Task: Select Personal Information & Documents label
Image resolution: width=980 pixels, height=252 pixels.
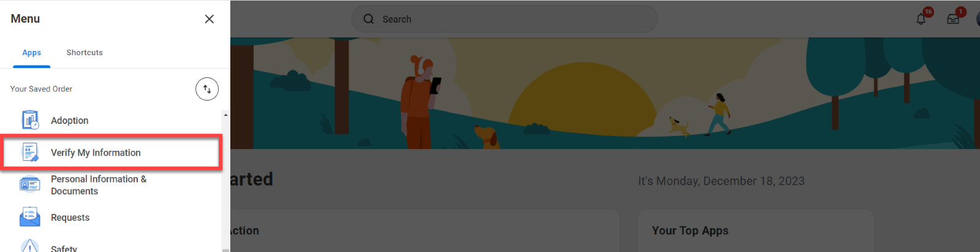Action: tap(99, 185)
